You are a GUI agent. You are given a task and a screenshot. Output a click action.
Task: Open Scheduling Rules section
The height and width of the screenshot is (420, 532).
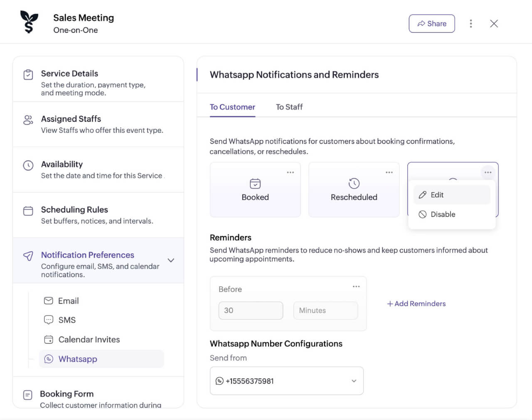[x=99, y=215]
